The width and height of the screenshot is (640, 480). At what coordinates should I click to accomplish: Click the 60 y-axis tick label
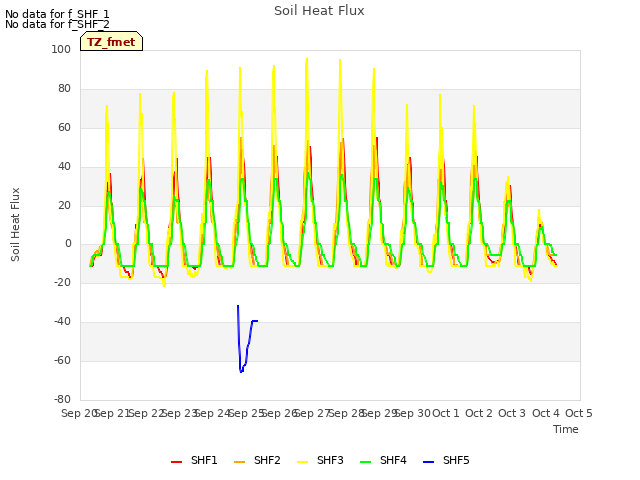(64, 127)
